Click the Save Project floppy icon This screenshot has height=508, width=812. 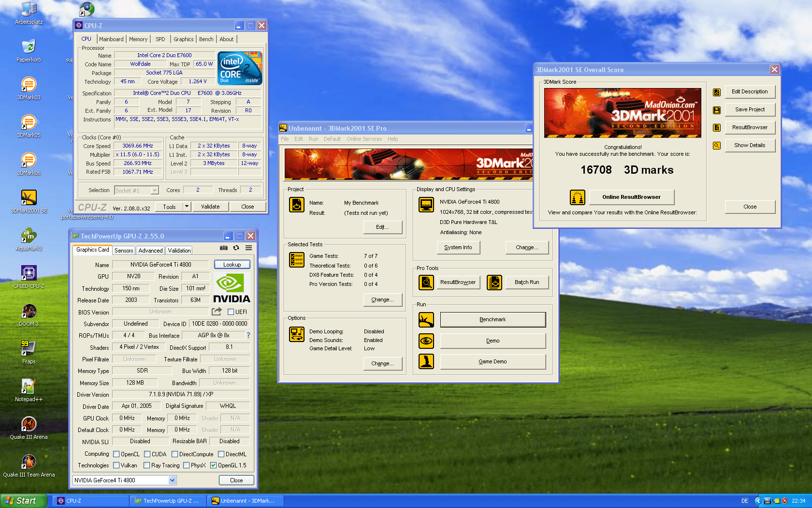point(717,110)
